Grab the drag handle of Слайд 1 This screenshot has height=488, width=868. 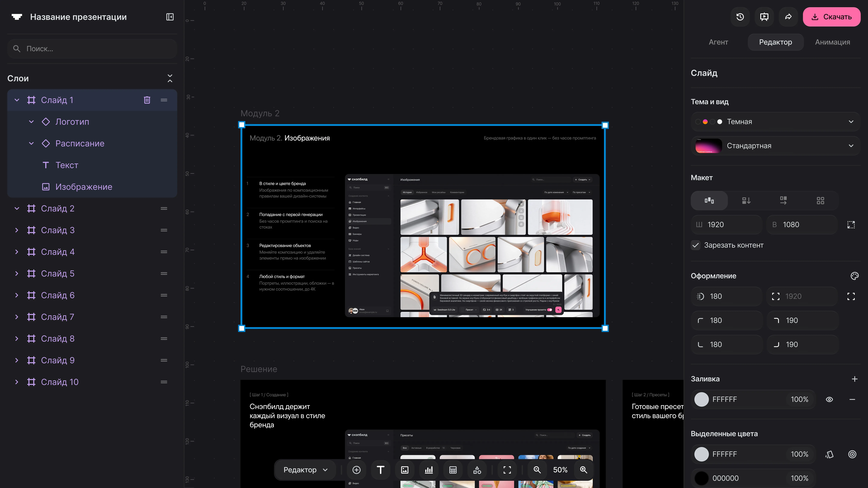click(x=164, y=100)
